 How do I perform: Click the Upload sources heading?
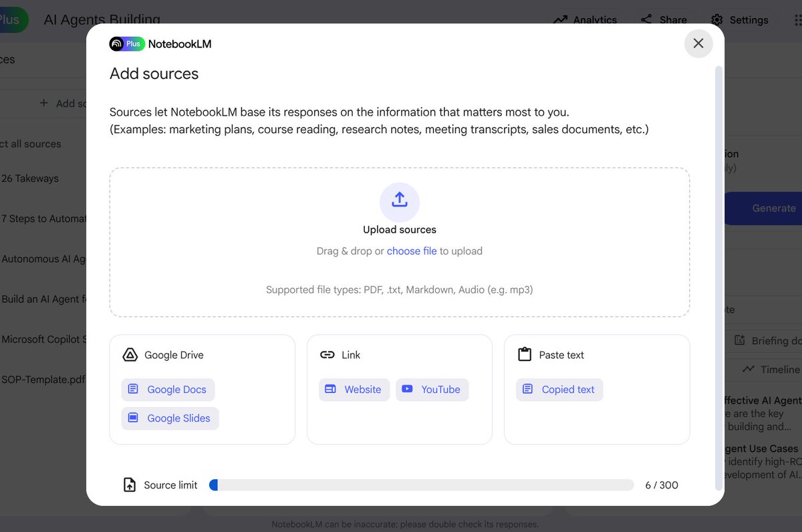[400, 229]
